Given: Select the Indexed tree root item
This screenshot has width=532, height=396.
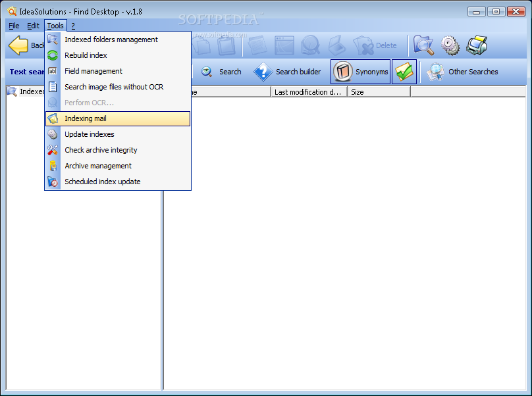Looking at the screenshot, I should coord(32,91).
